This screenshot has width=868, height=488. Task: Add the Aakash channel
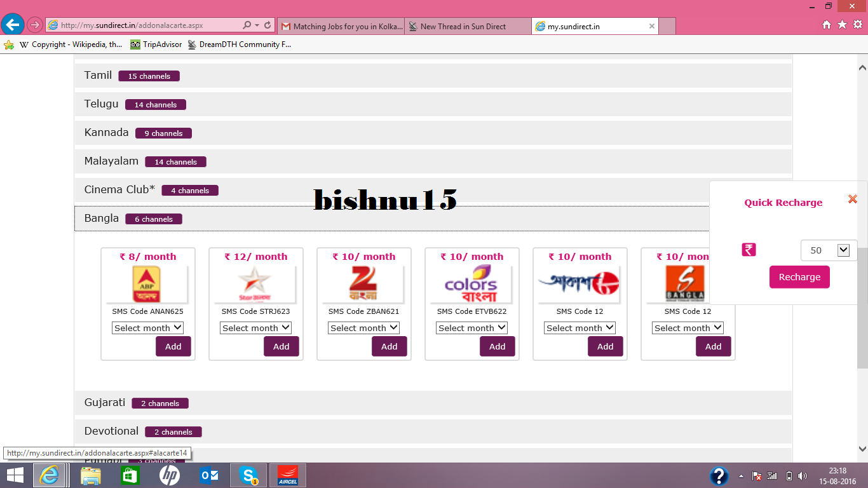606,346
